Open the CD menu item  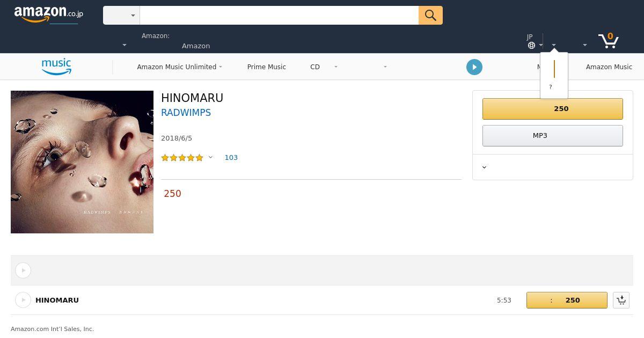pos(315,67)
